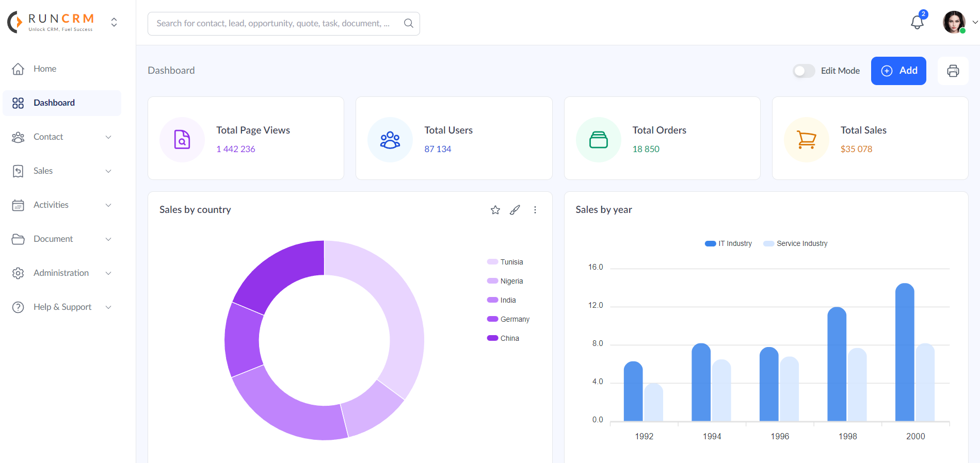Go to Home in sidebar
The height and width of the screenshot is (463, 980).
click(x=45, y=69)
